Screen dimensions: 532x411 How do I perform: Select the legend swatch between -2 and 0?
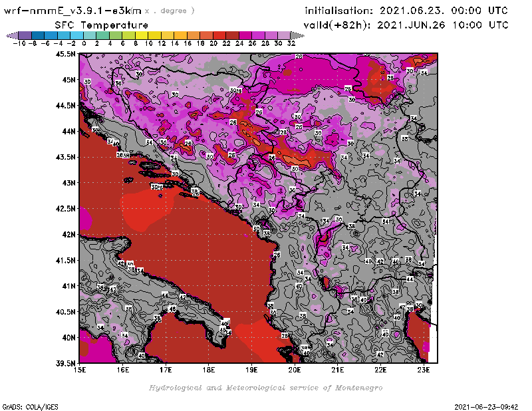click(76, 35)
